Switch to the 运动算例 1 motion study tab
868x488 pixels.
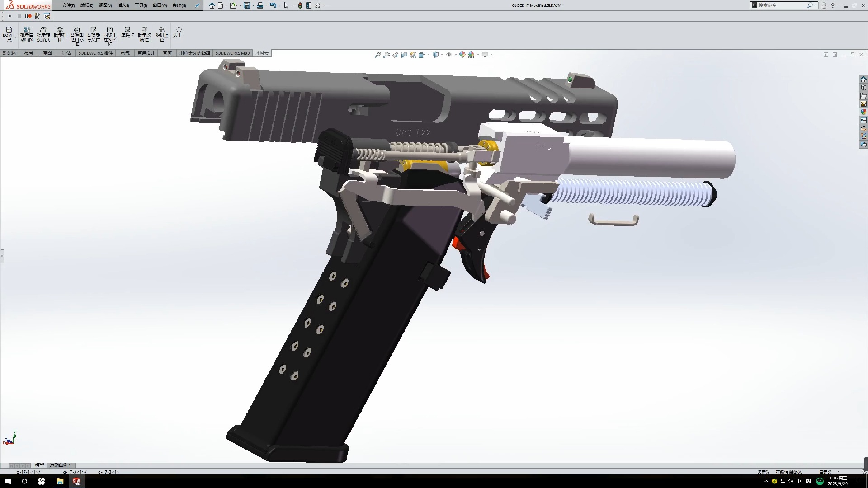coord(60,465)
